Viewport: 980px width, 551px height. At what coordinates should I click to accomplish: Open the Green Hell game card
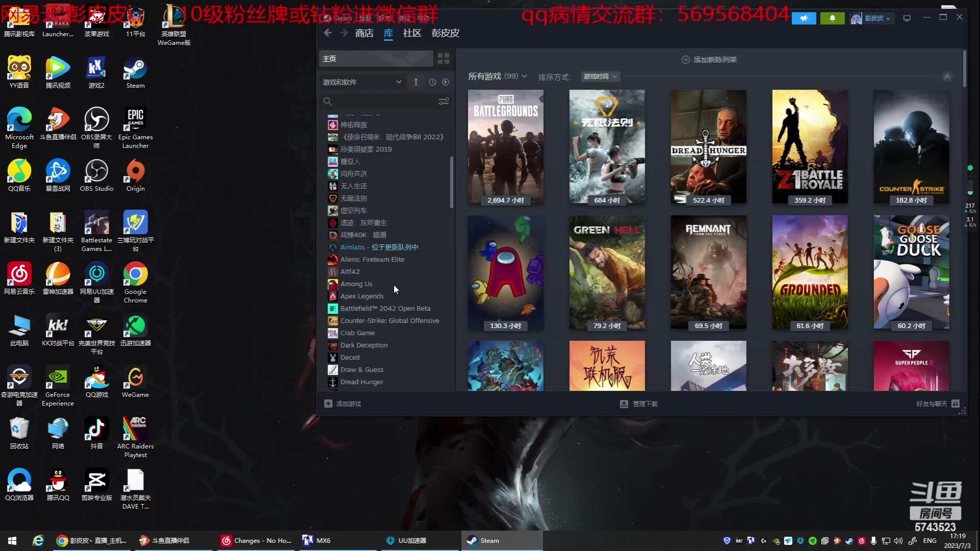point(607,272)
